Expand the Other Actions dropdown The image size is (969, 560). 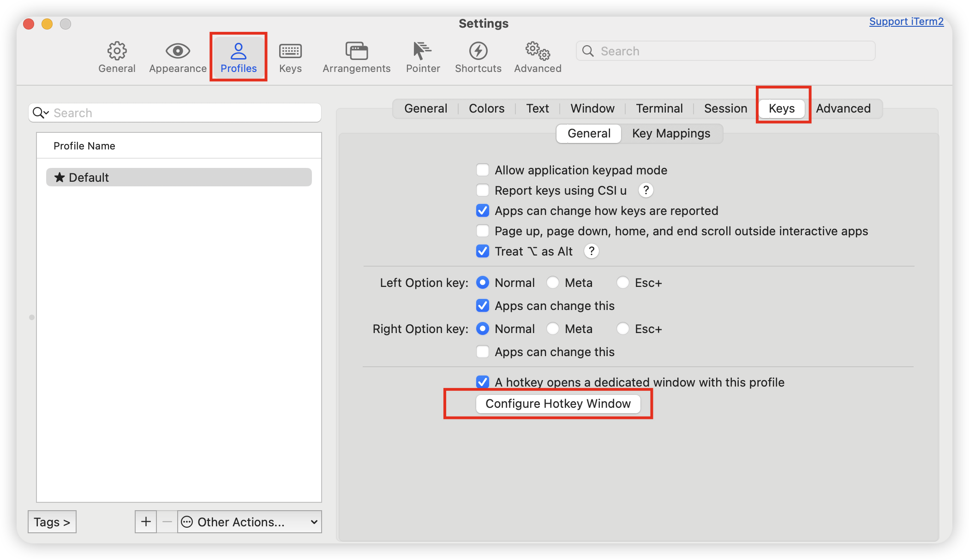250,522
